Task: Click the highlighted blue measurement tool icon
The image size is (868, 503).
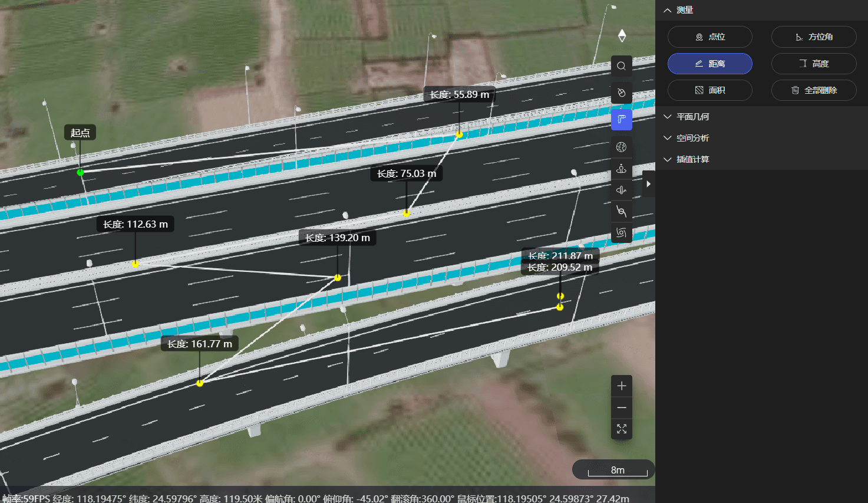Action: (621, 120)
